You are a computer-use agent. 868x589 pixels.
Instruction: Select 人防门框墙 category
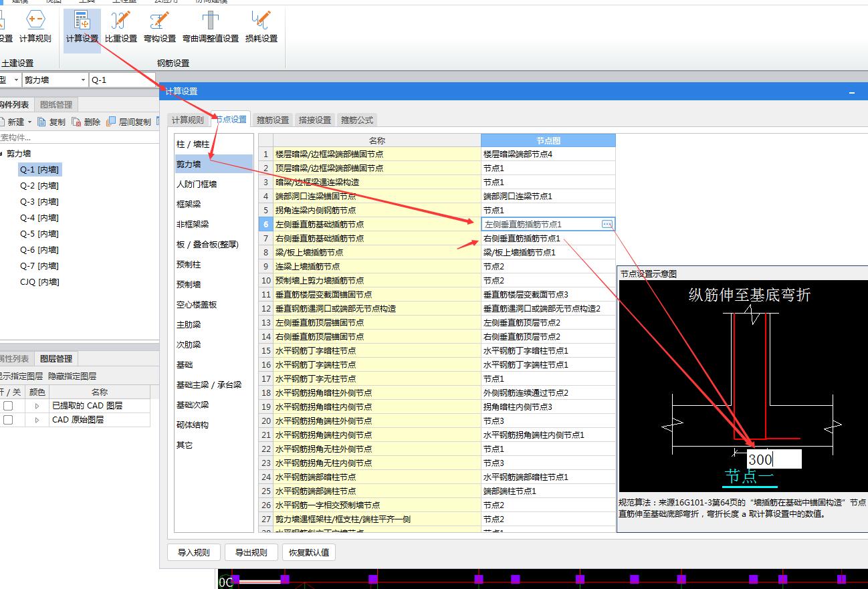(214, 185)
